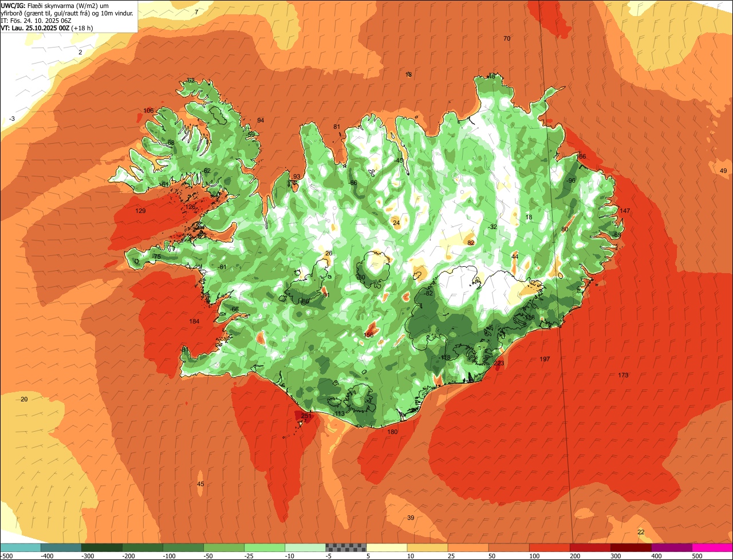Viewport: 733px width, 560px height.
Task: Click the legend swatch between 5 and 10
Action: [x=387, y=547]
